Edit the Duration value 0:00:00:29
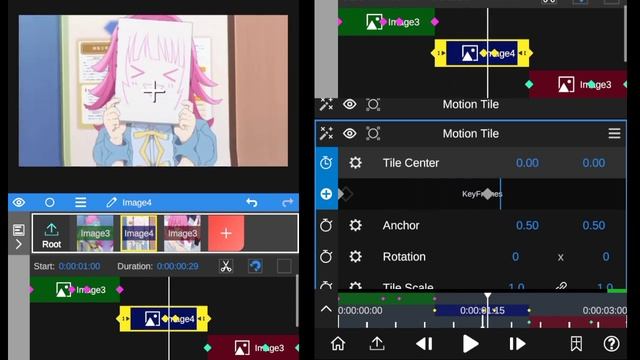This screenshot has height=360, width=640. pyautogui.click(x=178, y=266)
